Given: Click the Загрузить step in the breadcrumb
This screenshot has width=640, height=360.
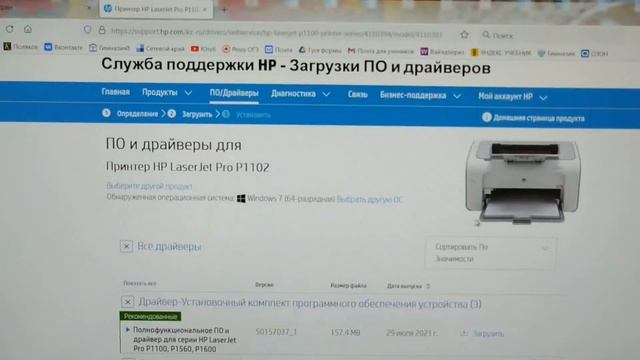Looking at the screenshot, I should click(x=197, y=114).
